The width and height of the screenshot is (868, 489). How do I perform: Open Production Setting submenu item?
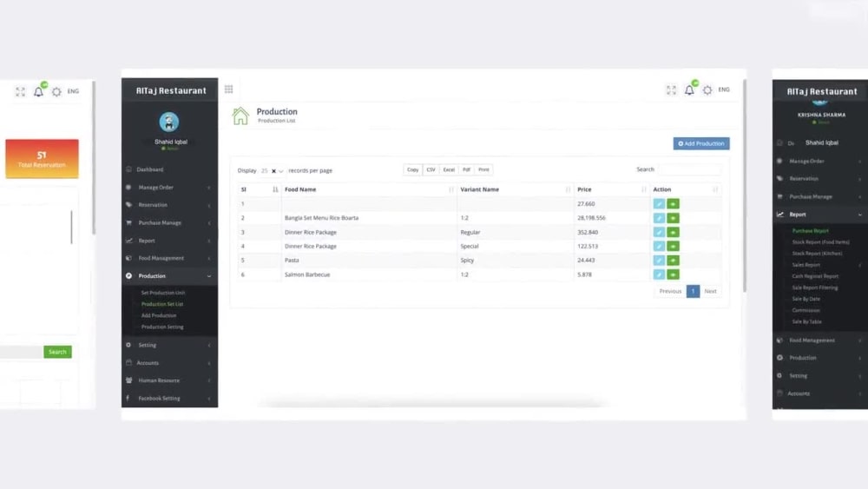coord(162,327)
